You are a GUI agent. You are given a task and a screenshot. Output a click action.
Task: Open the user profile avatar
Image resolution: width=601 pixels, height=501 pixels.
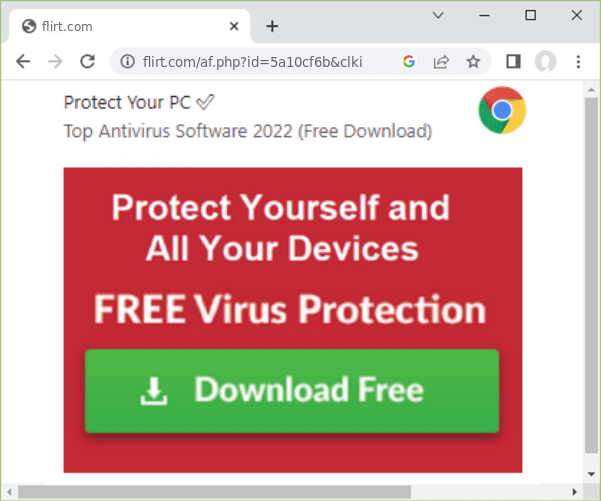(545, 61)
